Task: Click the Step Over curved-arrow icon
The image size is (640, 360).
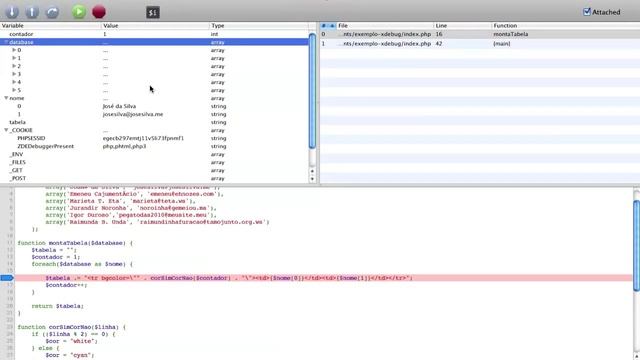Action: click(x=52, y=12)
